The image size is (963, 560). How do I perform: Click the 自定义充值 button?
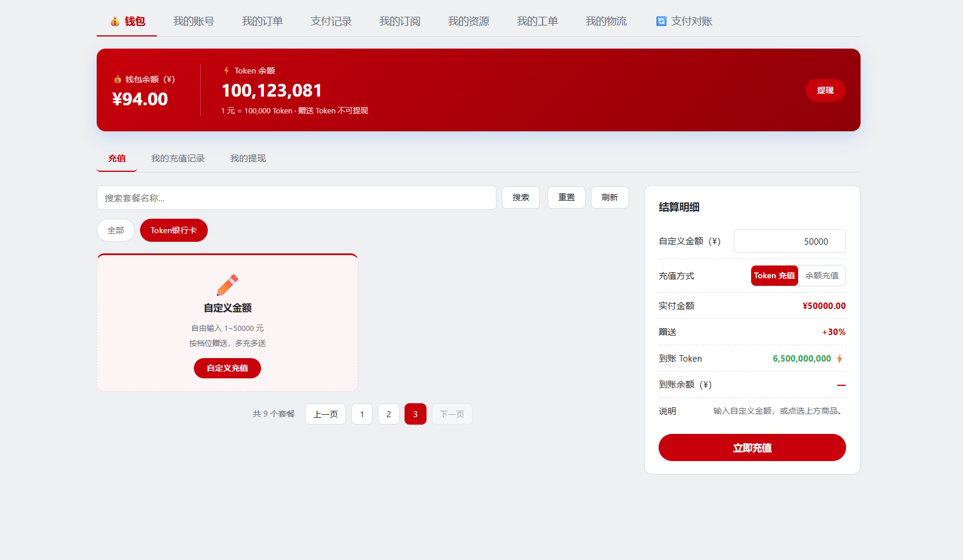click(227, 369)
